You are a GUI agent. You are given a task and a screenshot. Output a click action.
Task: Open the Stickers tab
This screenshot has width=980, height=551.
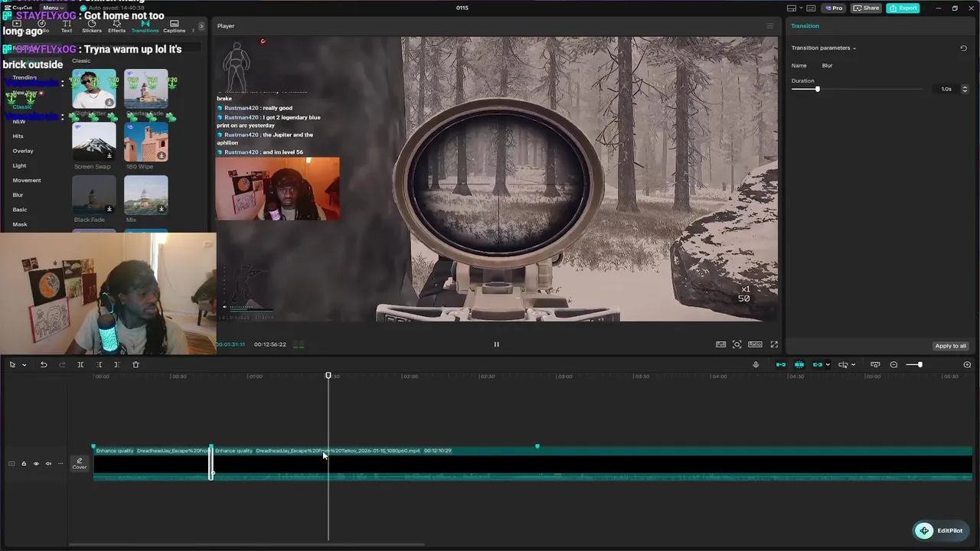click(92, 27)
